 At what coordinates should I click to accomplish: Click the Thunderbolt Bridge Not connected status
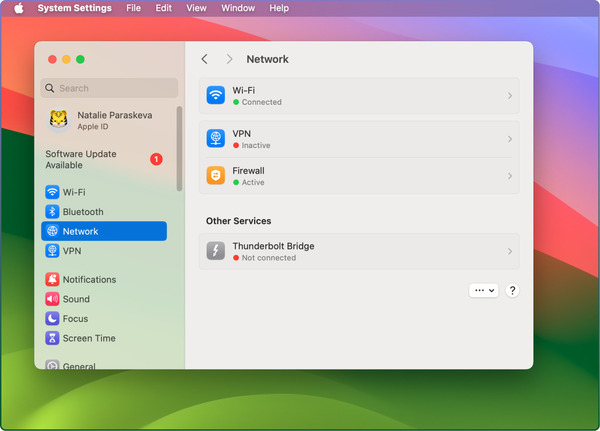coord(269,258)
